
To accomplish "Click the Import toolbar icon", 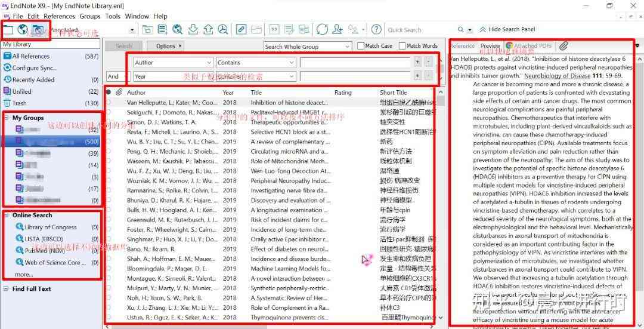I will [x=193, y=29].
